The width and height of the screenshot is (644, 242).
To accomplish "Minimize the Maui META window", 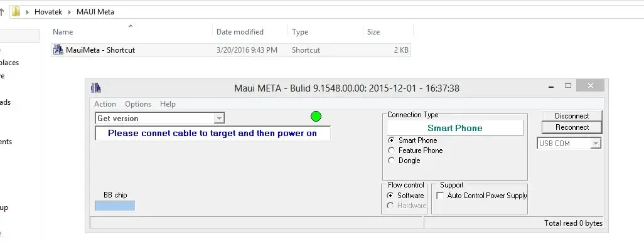I will pyautogui.click(x=551, y=87).
